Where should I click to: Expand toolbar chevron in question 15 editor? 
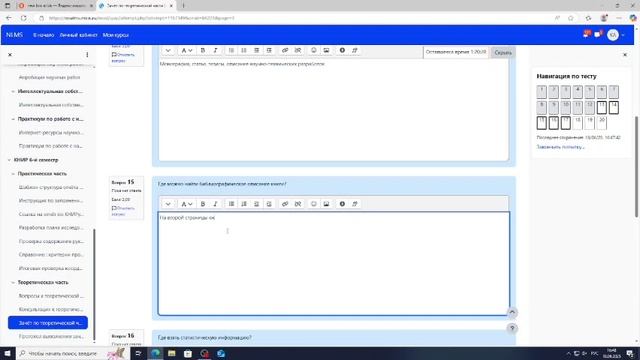coord(168,204)
